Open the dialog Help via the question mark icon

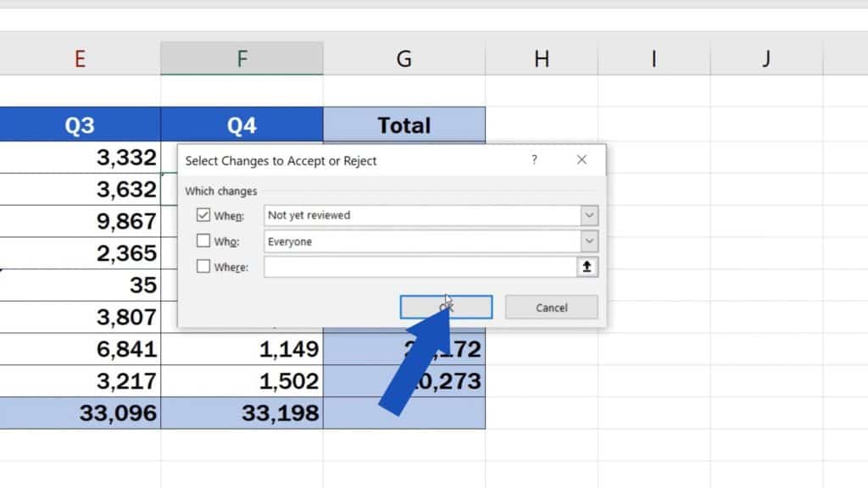click(x=534, y=160)
